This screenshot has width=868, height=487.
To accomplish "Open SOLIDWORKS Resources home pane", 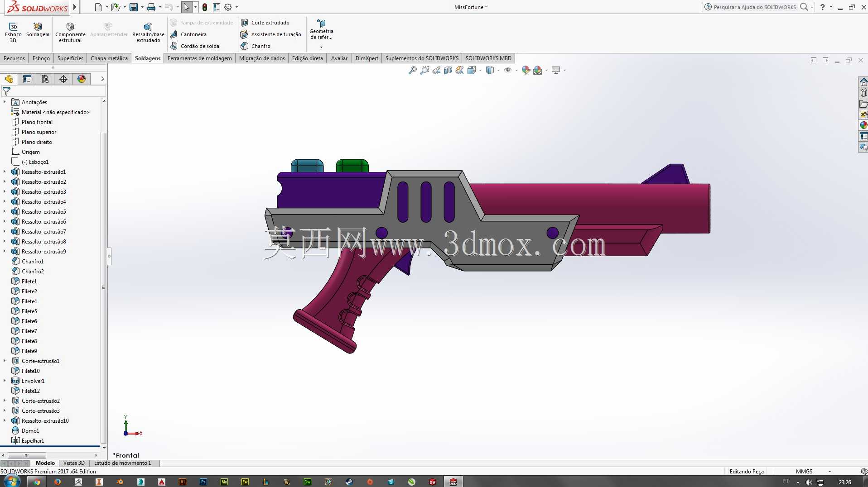I will pyautogui.click(x=863, y=82).
